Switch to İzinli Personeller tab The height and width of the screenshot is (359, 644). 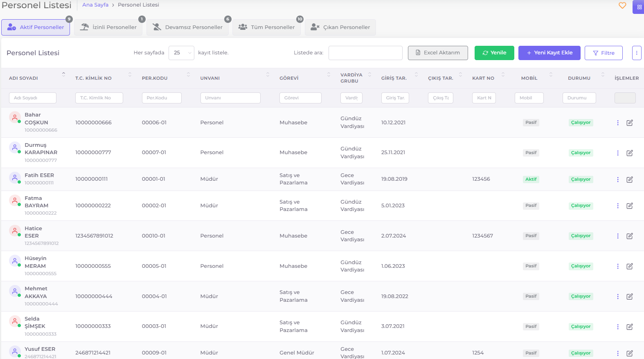108,27
